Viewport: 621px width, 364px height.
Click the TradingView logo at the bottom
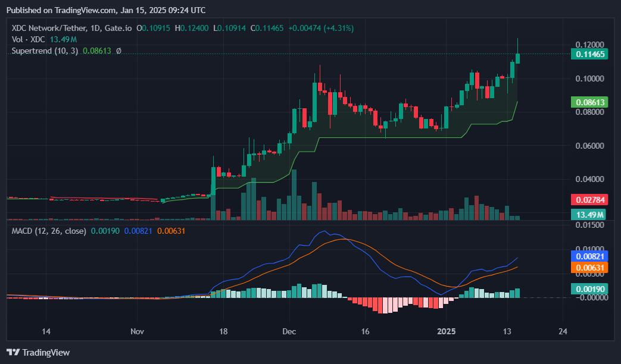tap(38, 352)
